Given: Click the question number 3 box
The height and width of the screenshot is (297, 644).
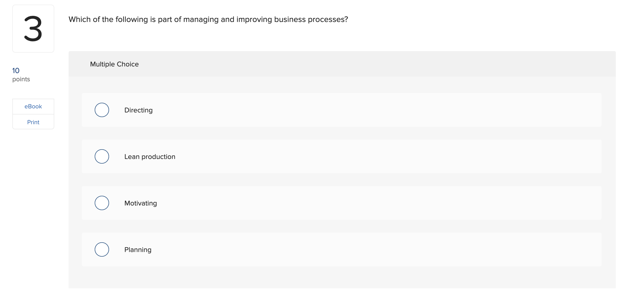Looking at the screenshot, I should [x=33, y=29].
